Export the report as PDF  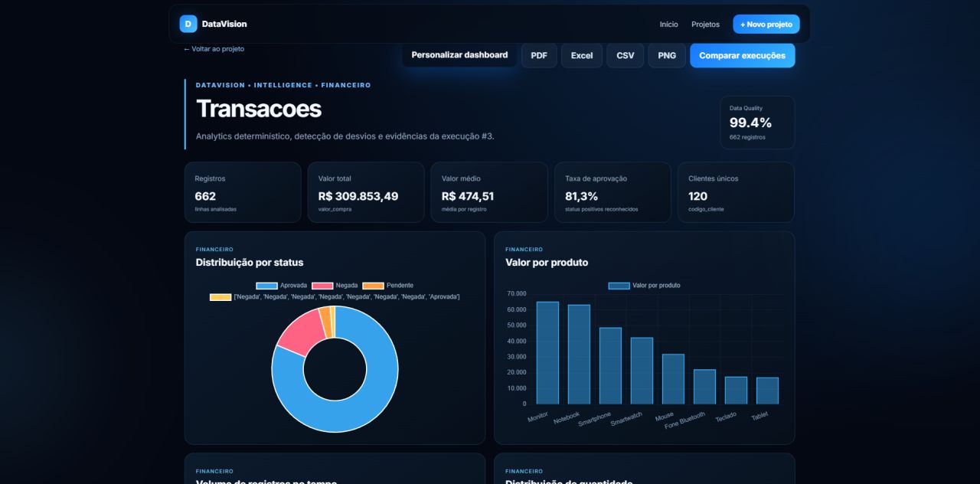pyautogui.click(x=539, y=55)
